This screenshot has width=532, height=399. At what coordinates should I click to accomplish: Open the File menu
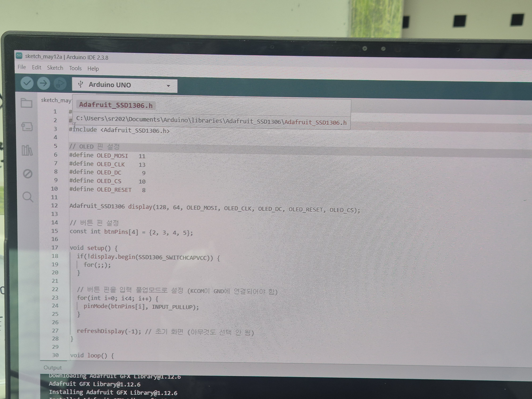(x=22, y=67)
